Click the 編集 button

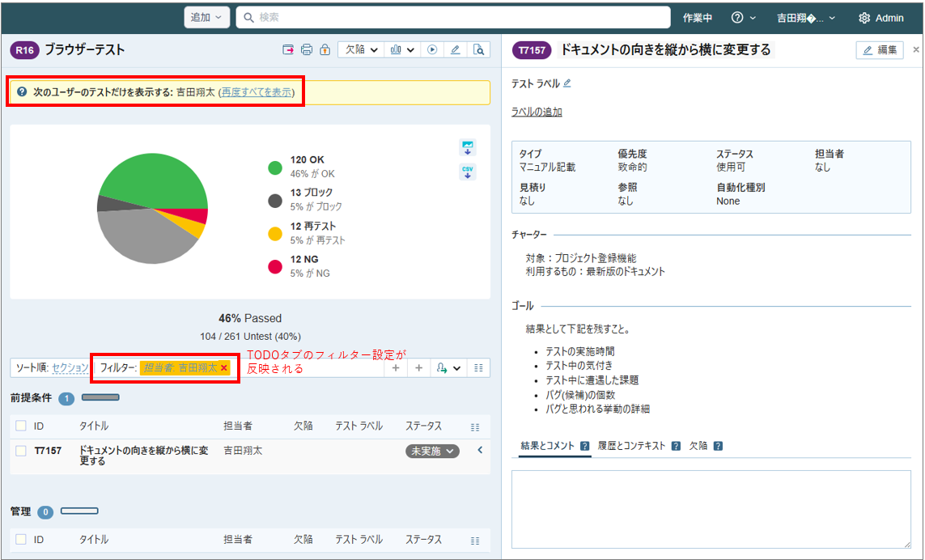tap(880, 50)
